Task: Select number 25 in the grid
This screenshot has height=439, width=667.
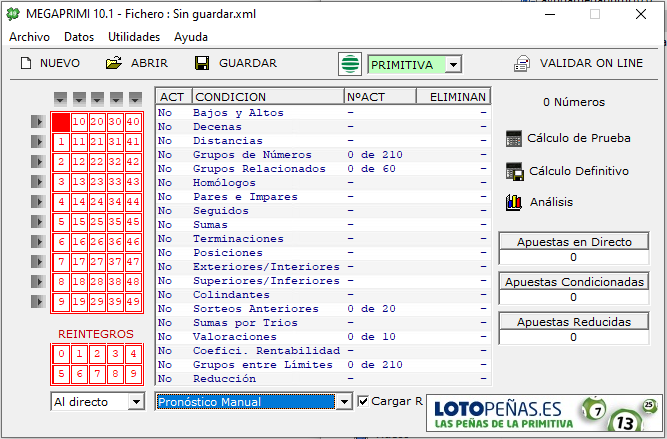Action: 97,221
